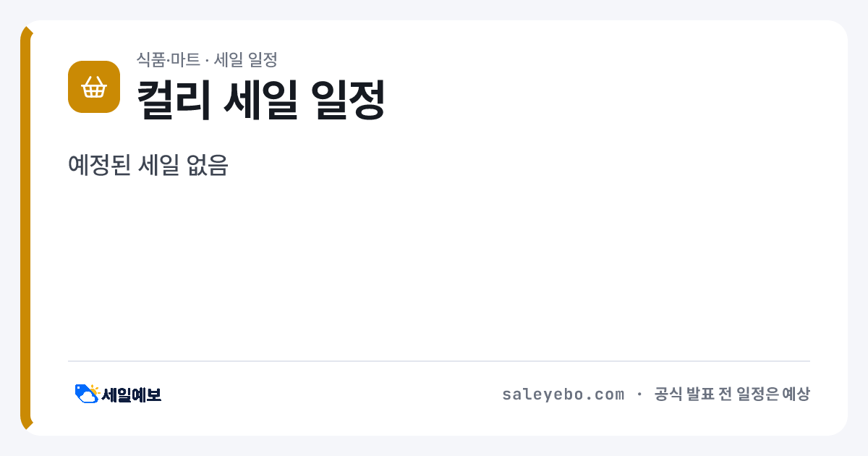Click the horizontal divider line above footer

click(439, 361)
